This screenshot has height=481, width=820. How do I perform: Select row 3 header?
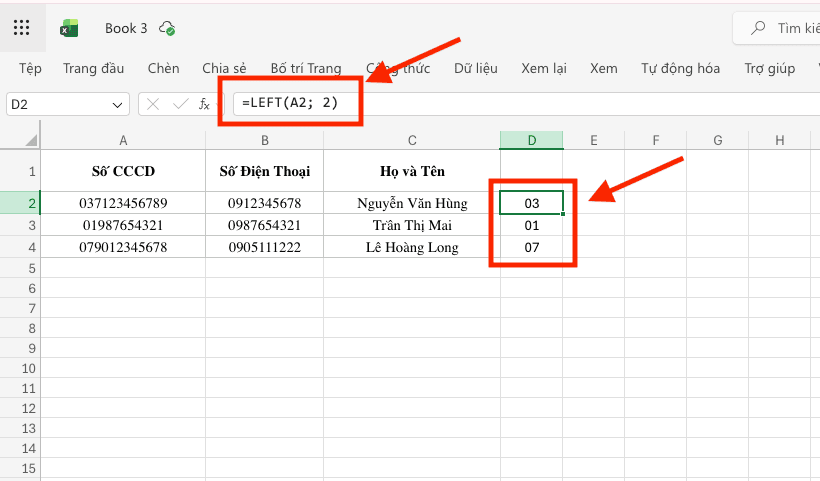point(20,225)
